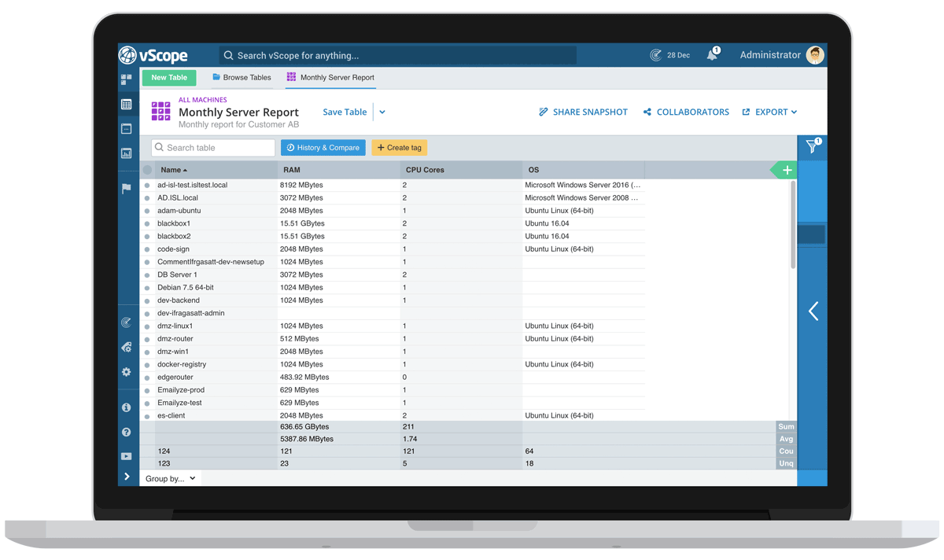Click the Export arrow icon
Image resolution: width=944 pixels, height=560 pixels.
pos(746,112)
